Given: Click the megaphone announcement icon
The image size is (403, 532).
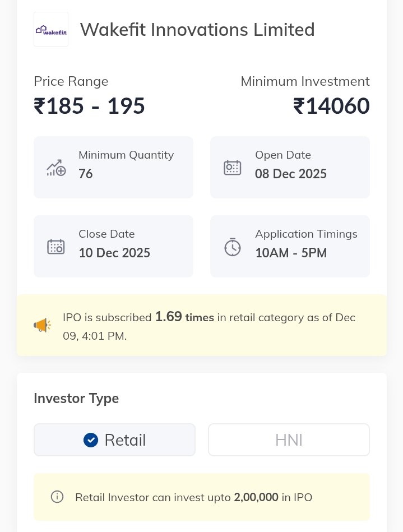Looking at the screenshot, I should 43,325.
